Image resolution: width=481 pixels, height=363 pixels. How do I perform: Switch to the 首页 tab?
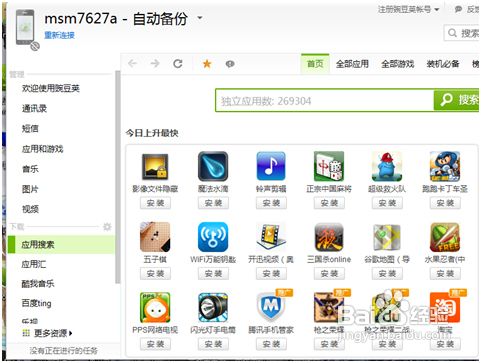[315, 63]
